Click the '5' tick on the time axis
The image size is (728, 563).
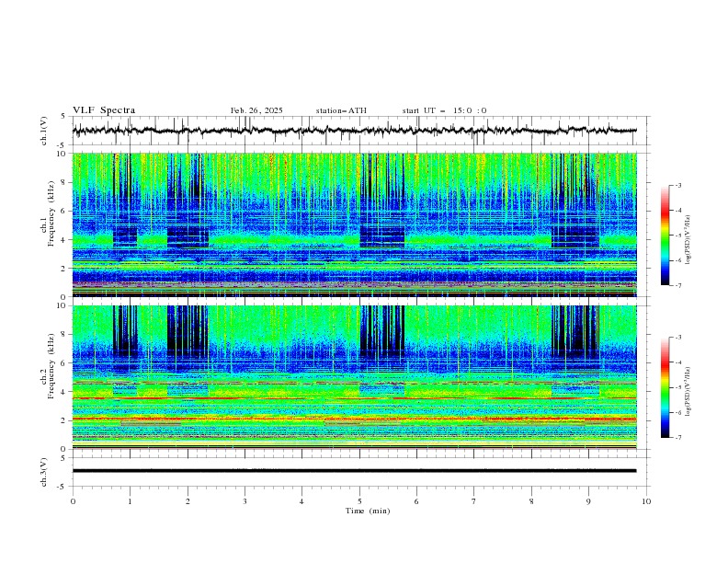coord(359,501)
